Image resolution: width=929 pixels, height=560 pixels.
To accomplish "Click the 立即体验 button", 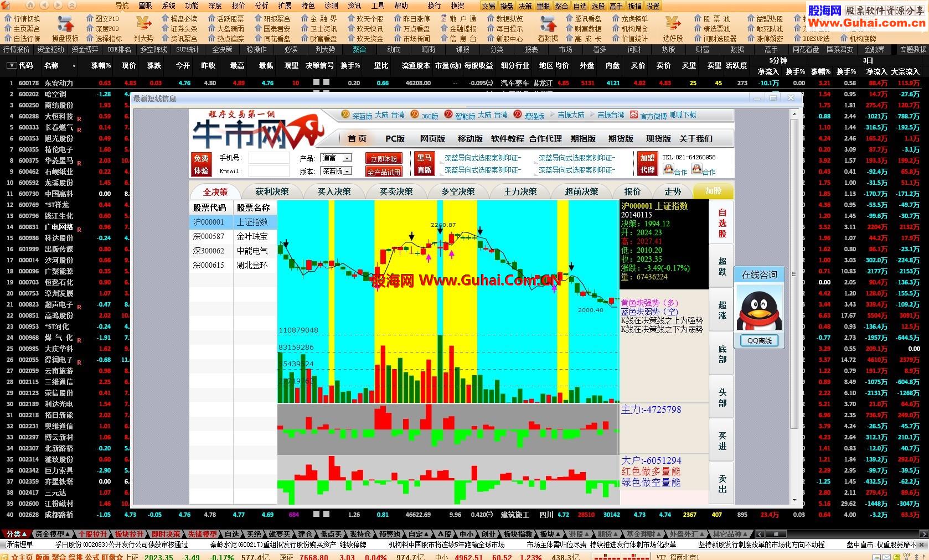I will click(384, 159).
